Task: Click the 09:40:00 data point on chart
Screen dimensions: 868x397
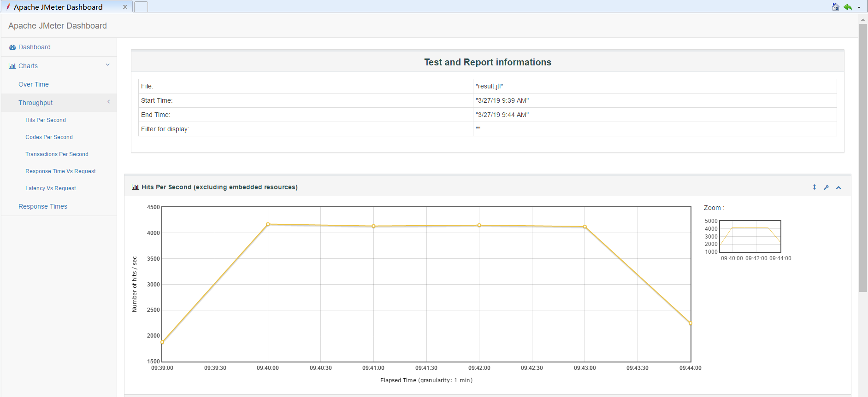Action: pos(268,224)
